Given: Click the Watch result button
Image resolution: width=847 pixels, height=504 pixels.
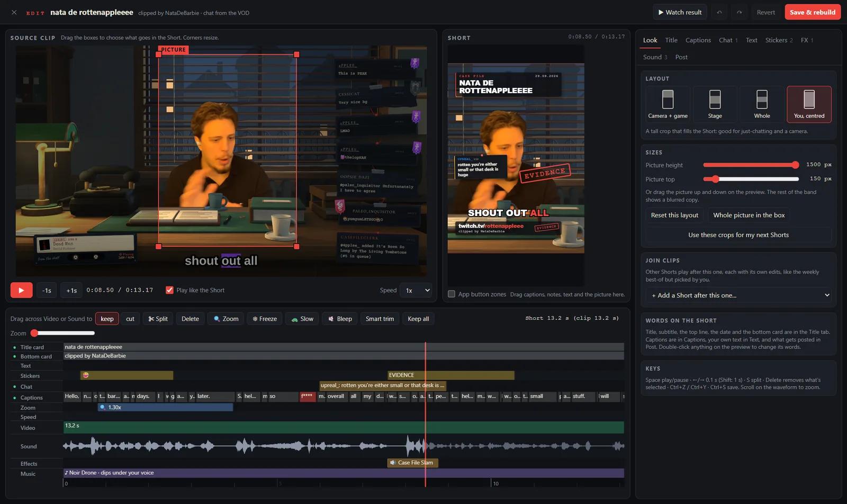Looking at the screenshot, I should (x=680, y=12).
